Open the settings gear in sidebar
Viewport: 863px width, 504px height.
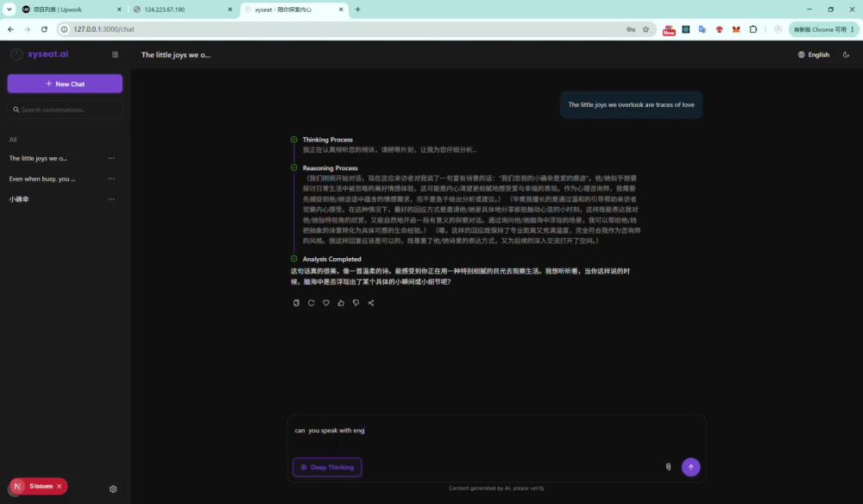113,488
